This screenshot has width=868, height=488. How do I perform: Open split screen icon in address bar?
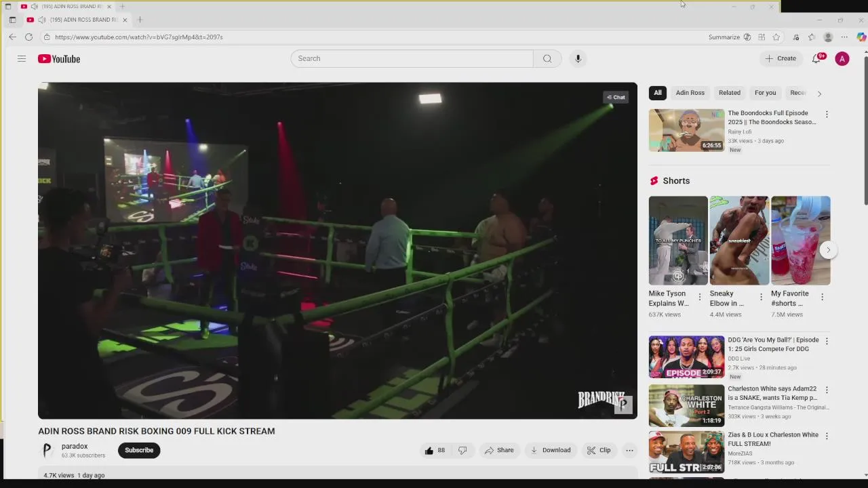[x=762, y=37]
